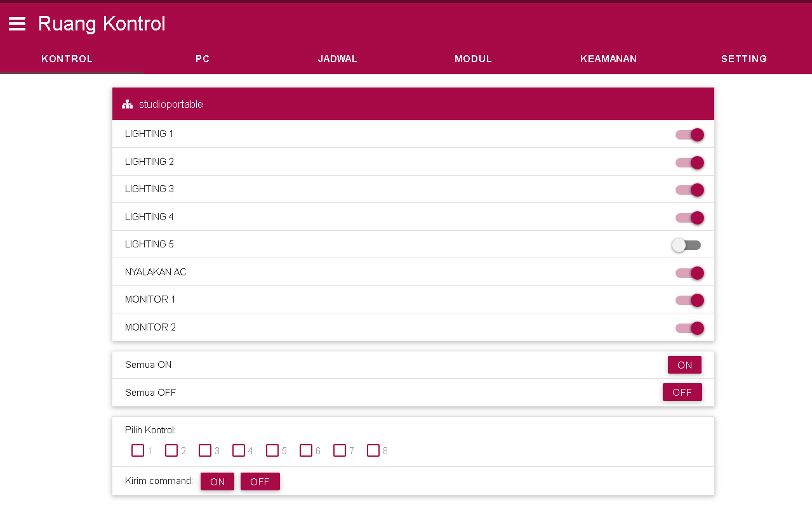The width and height of the screenshot is (812, 517).
Task: Turn off the LIGHTING 1 switch
Action: click(x=689, y=134)
